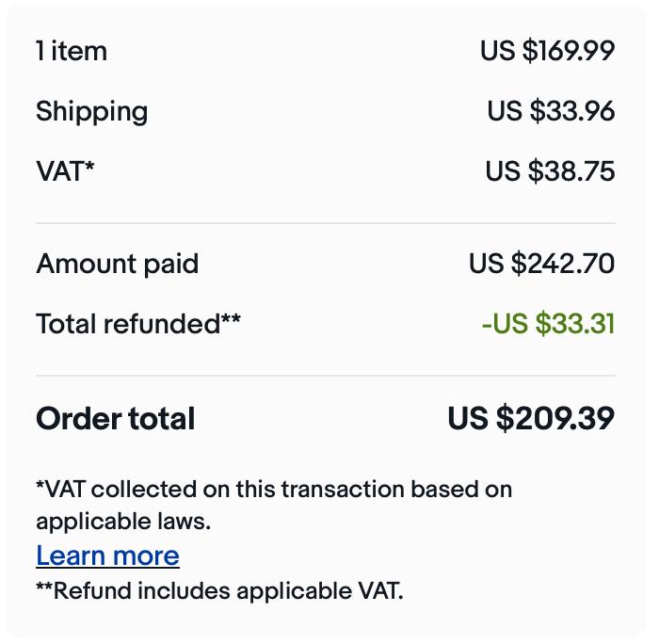Image resolution: width=659 pixels, height=644 pixels.
Task: Open the Learn more link
Action: (107, 556)
